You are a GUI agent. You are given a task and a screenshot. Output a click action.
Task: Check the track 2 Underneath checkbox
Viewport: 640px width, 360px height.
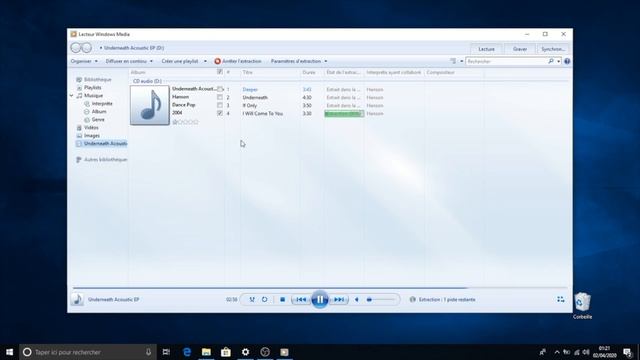[220, 97]
